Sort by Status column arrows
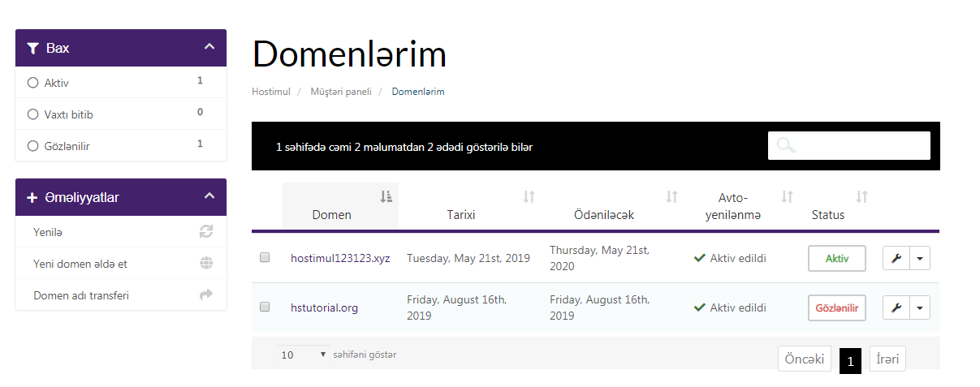The image size is (980, 387). point(862,196)
